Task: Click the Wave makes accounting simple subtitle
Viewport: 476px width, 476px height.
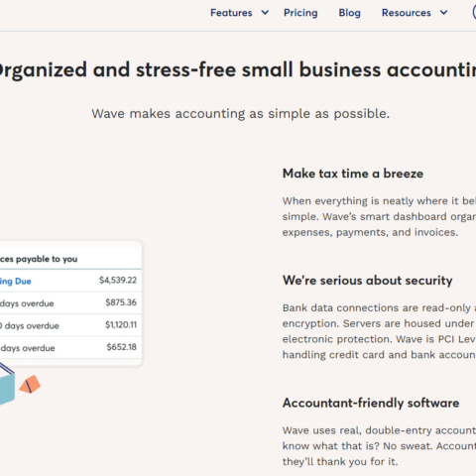Action: [x=241, y=114]
